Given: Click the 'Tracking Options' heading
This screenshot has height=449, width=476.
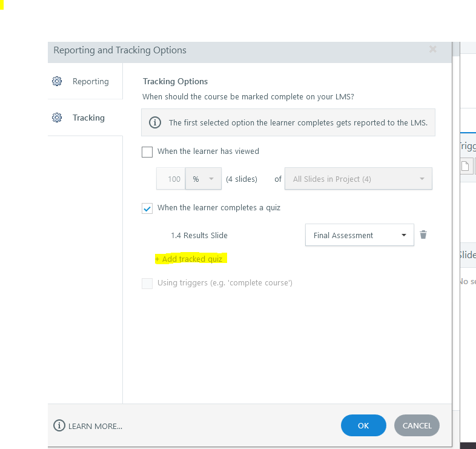Looking at the screenshot, I should pos(175,81).
